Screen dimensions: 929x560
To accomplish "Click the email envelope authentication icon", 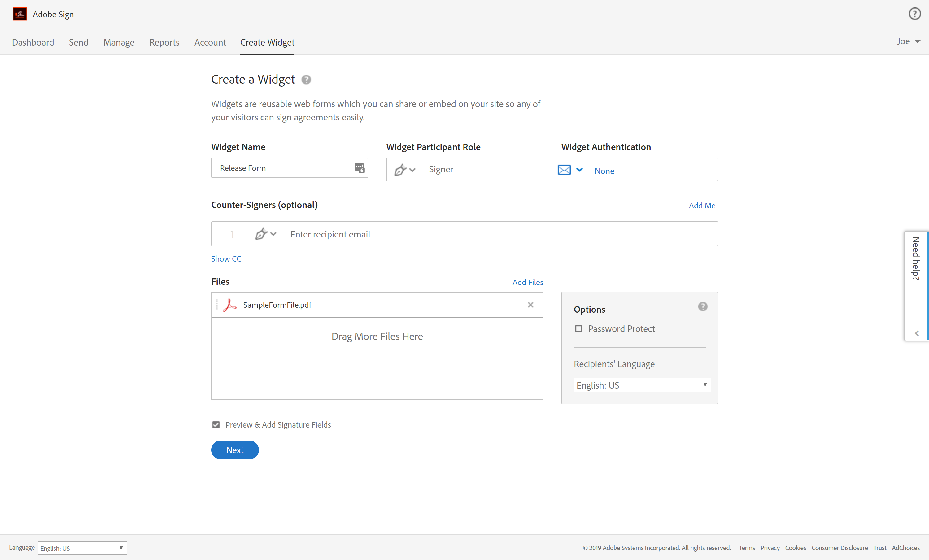I will (x=564, y=170).
